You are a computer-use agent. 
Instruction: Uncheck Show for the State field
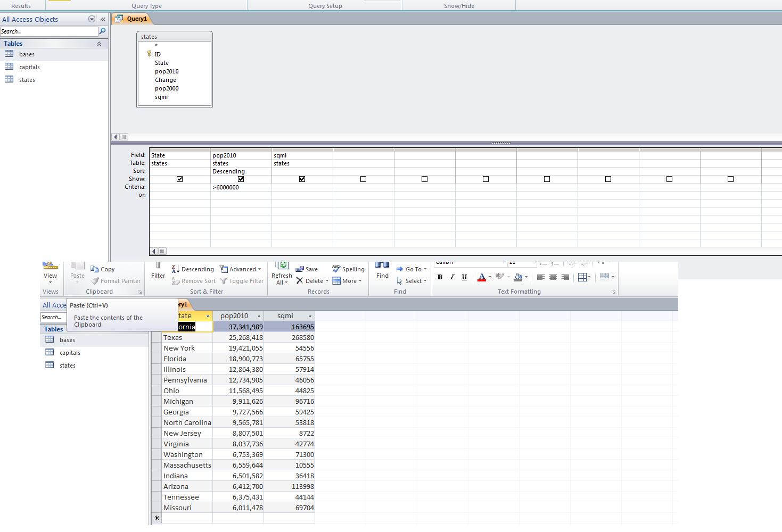point(179,179)
